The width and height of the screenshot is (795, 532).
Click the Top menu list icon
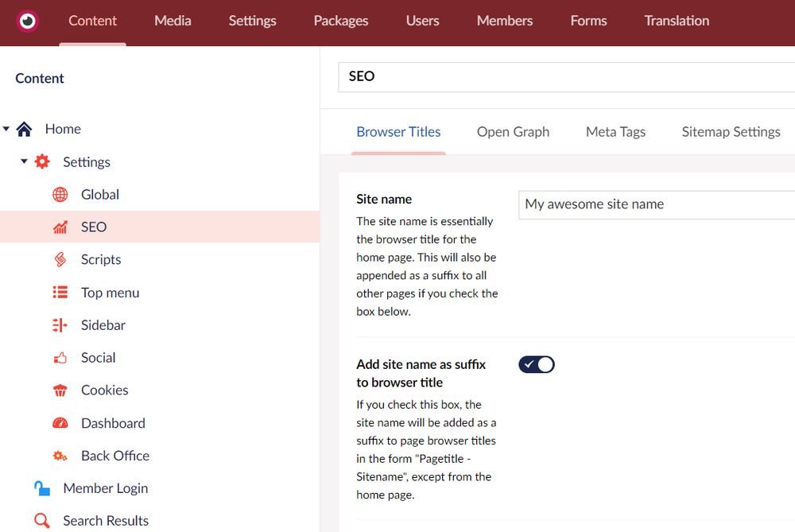(x=60, y=292)
